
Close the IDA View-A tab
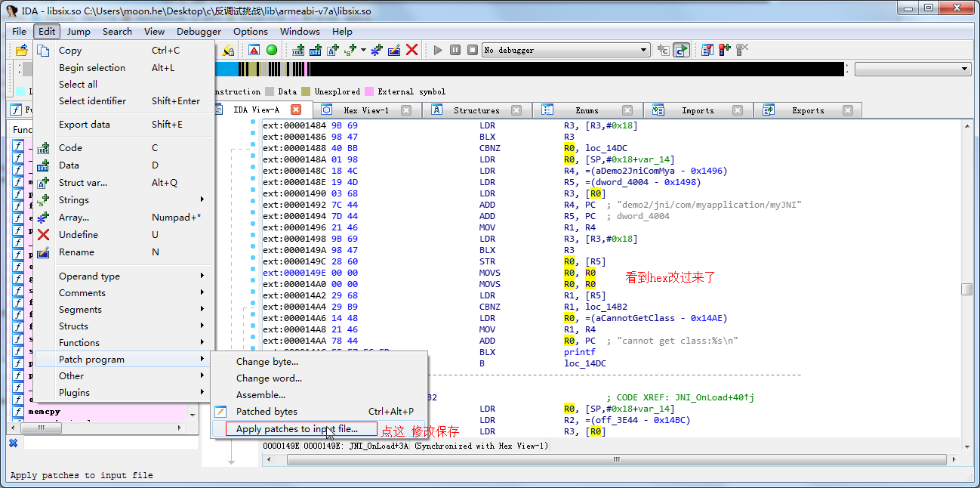[x=296, y=110]
